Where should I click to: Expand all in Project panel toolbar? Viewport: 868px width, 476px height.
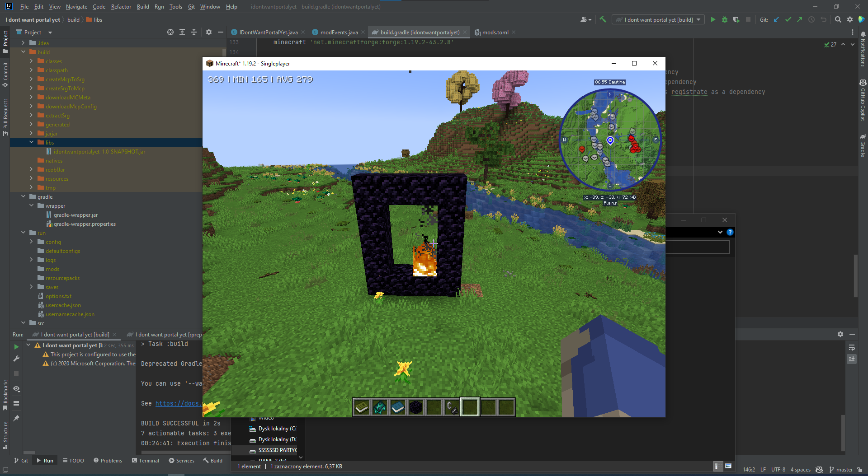(182, 32)
